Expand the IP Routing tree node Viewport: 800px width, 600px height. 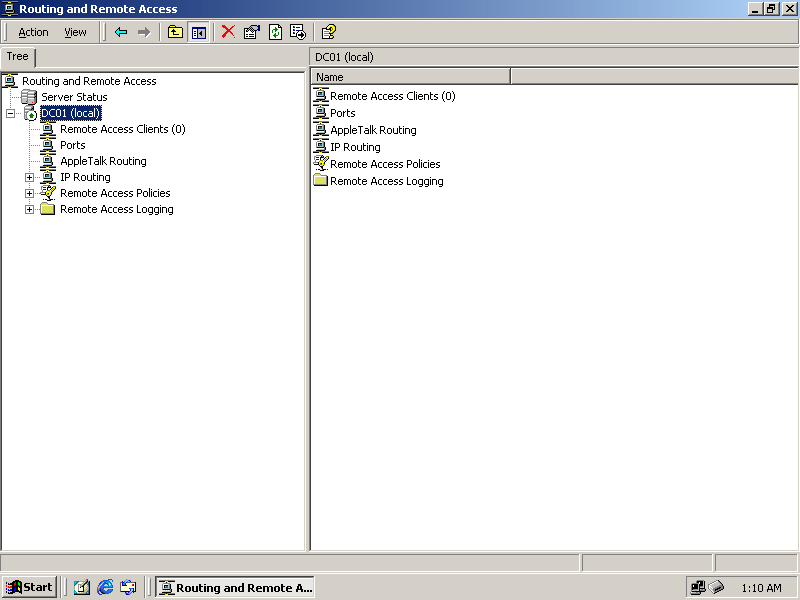click(30, 178)
